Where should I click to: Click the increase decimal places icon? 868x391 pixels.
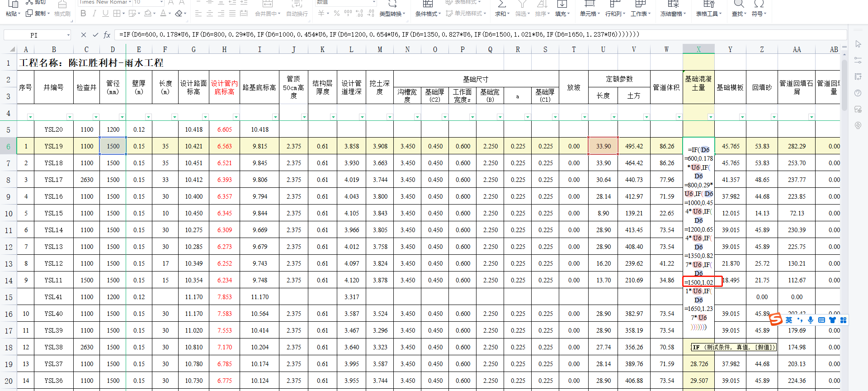359,14
